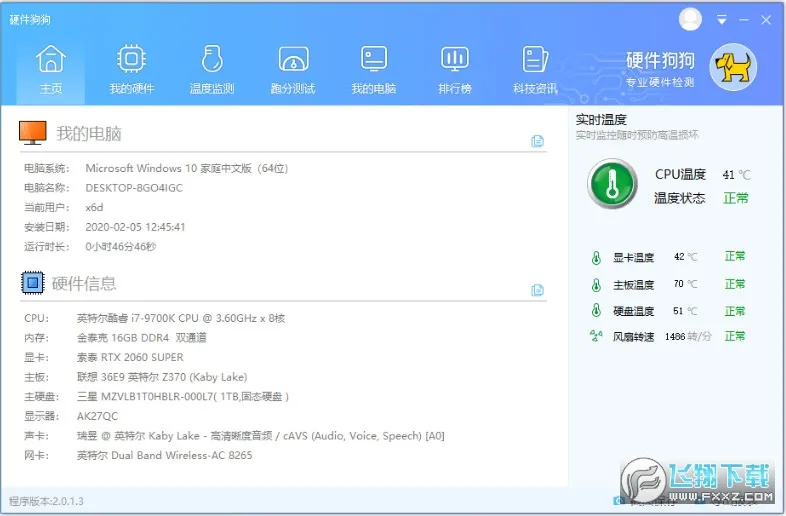Minimize the 硬件狗狗 window
786x516 pixels.
coord(744,20)
